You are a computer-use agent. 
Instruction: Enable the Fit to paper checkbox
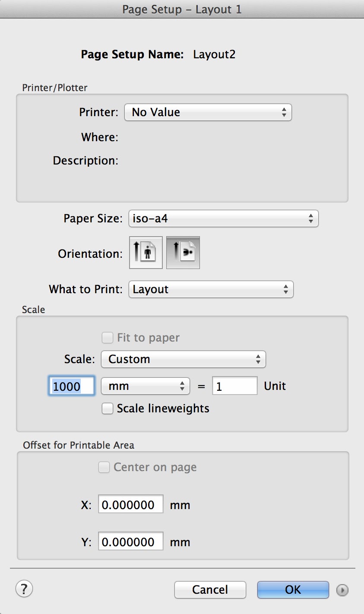pyautogui.click(x=107, y=338)
